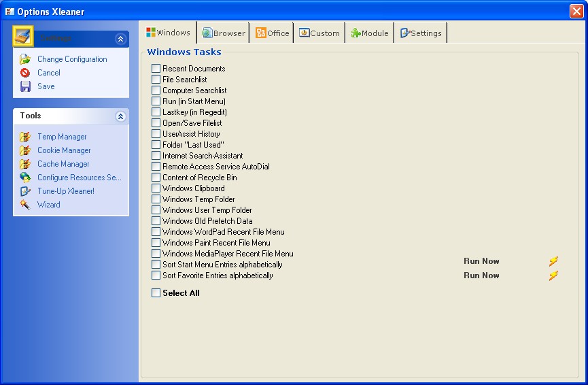The image size is (588, 385).
Task: Click the Cancel link in sidebar
Action: coord(49,73)
